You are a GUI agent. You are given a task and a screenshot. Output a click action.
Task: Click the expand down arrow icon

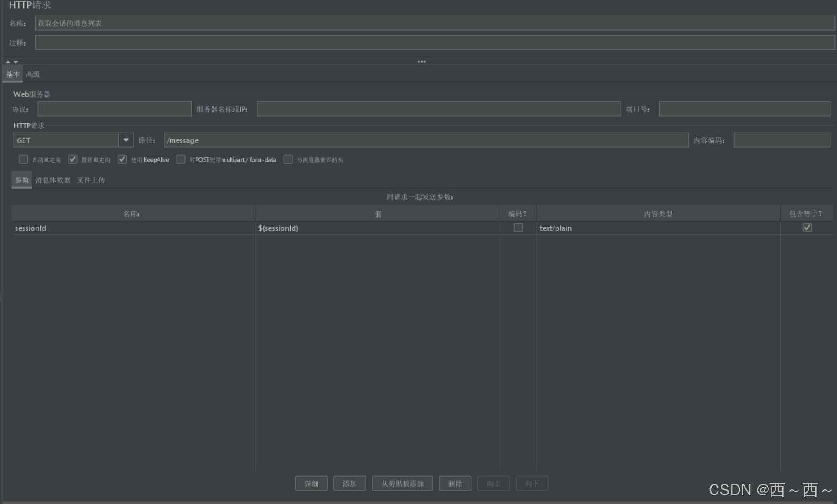[16, 62]
